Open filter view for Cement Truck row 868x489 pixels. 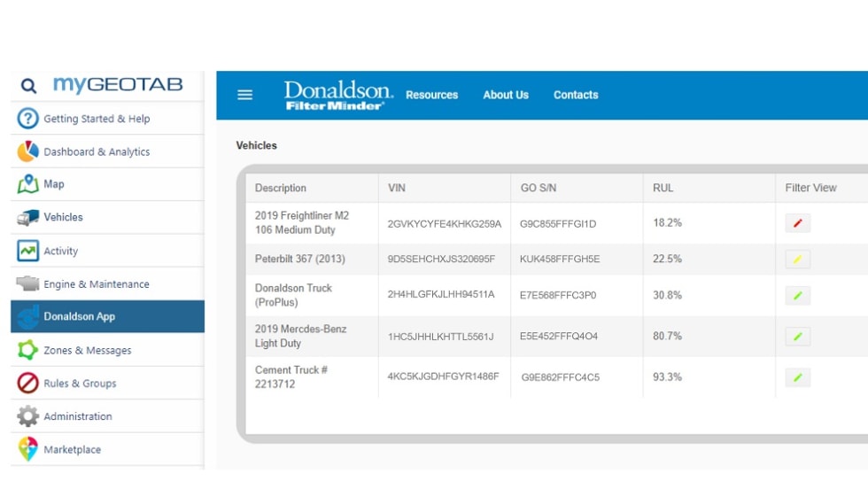click(x=797, y=377)
